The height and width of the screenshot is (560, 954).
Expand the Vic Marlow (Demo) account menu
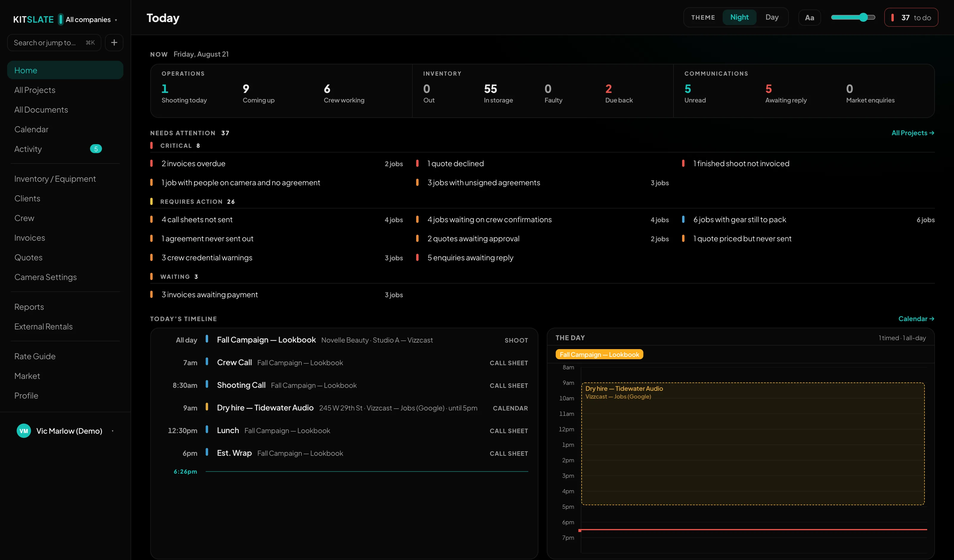(66, 431)
